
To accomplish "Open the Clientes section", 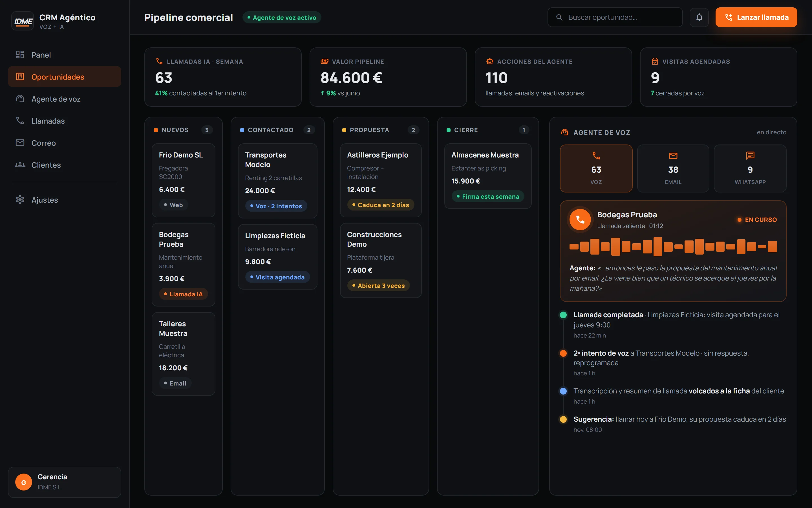I will pyautogui.click(x=64, y=165).
